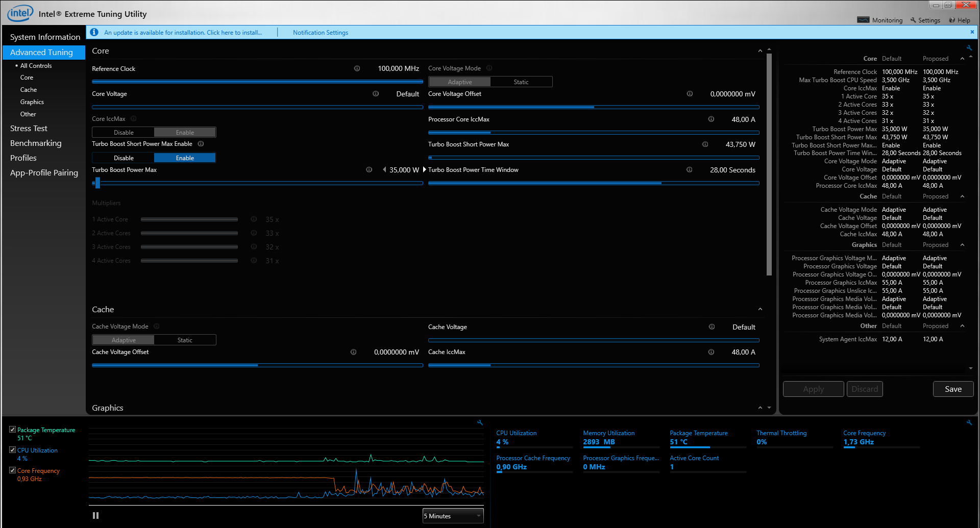980x528 pixels.
Task: Open the wrench settings icon above the monitoring graph
Action: tap(480, 422)
